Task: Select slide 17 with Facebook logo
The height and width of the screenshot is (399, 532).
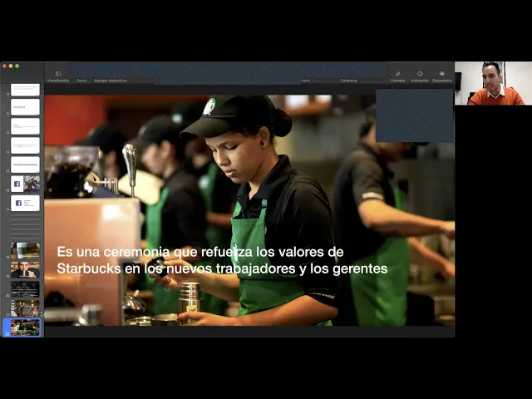Action: tap(25, 203)
